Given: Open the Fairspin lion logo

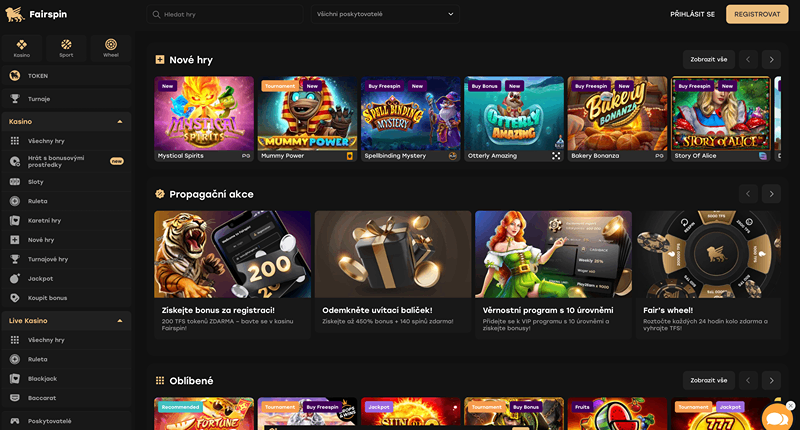Looking at the screenshot, I should [15, 14].
